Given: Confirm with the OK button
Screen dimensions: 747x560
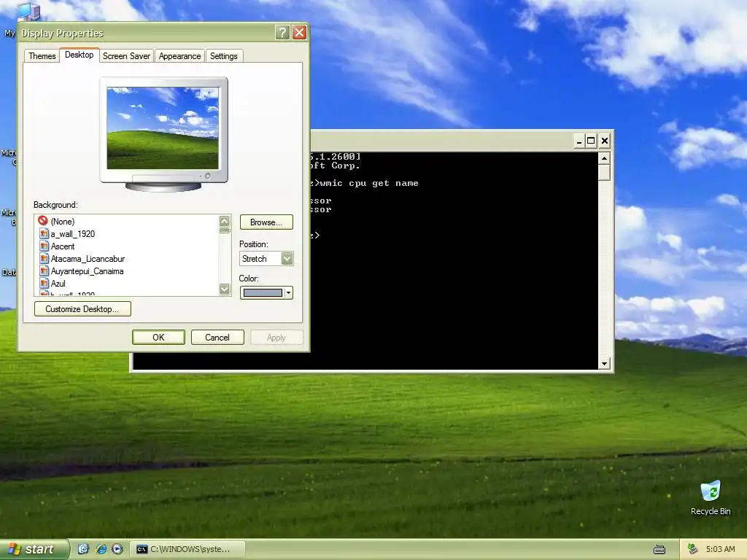Looking at the screenshot, I should (x=158, y=337).
